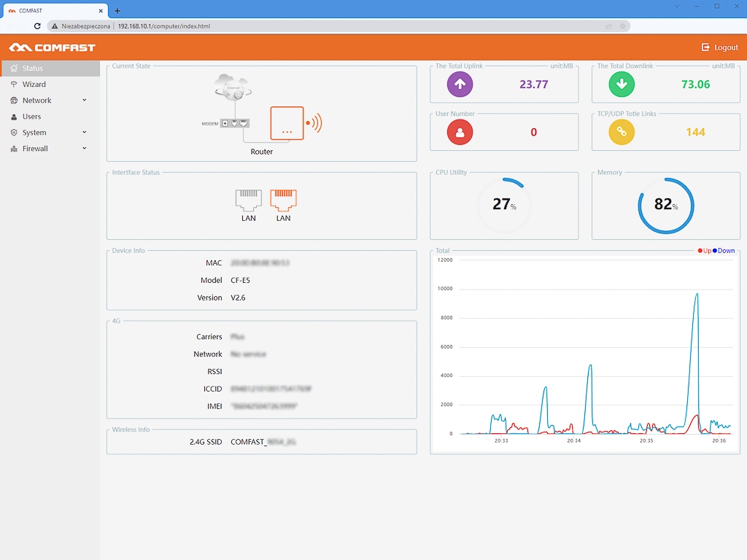
Task: Log out using the Logout button
Action: [719, 47]
